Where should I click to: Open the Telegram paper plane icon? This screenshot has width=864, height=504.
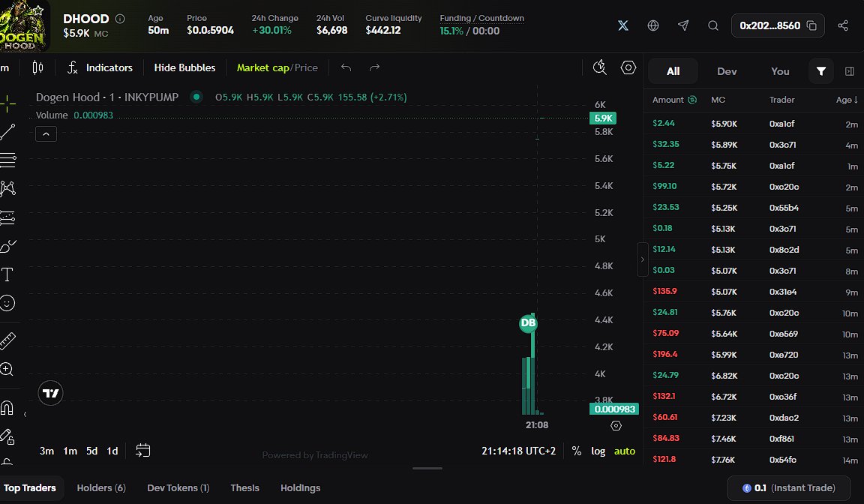coord(683,25)
